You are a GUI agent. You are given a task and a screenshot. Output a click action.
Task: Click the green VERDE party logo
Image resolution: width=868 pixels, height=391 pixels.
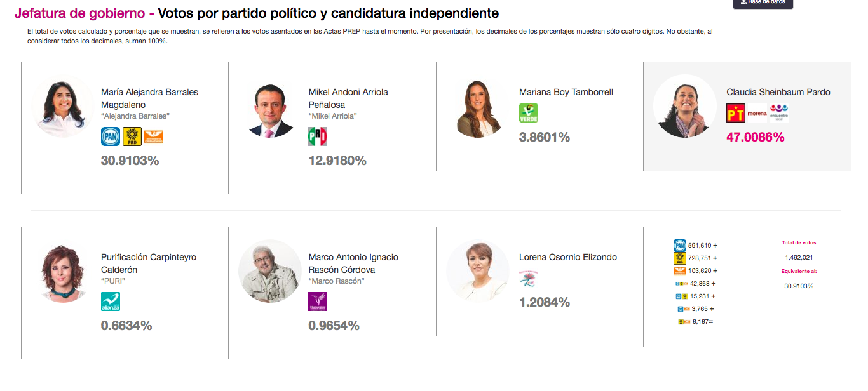click(x=529, y=113)
